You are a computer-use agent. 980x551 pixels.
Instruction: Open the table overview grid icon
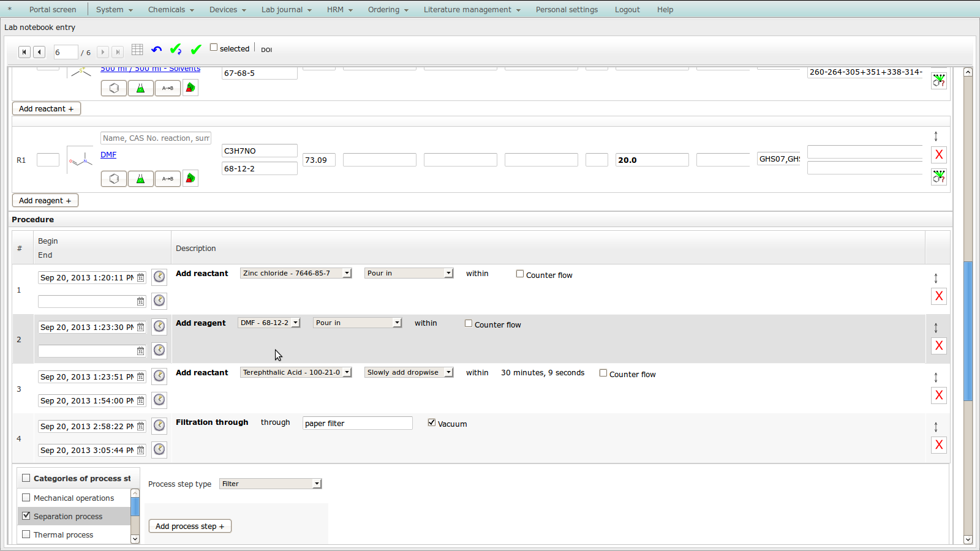137,50
